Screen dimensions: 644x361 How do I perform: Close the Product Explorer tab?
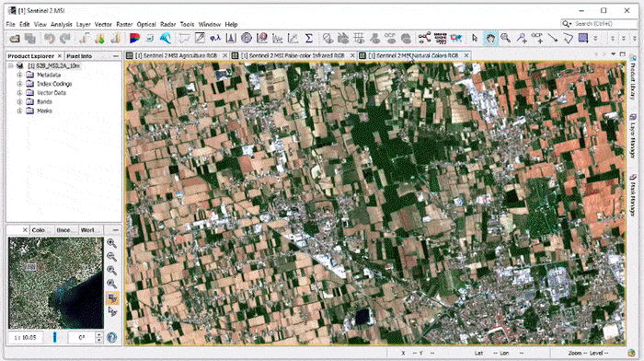(60, 56)
